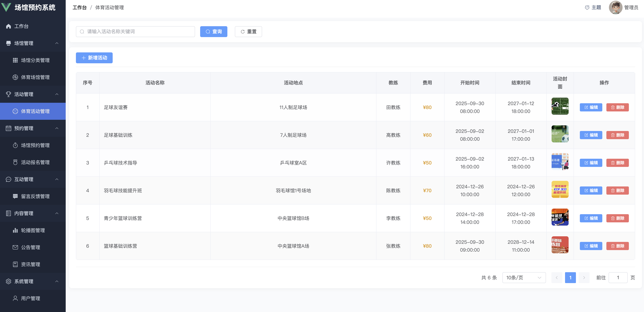Open 场馆预约管理 in the sidebar
Viewport: 644px width, 312px height.
point(35,145)
